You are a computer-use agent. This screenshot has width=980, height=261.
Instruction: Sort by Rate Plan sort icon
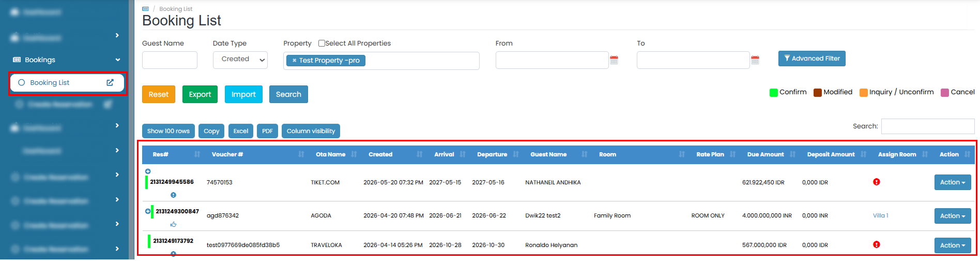click(x=733, y=154)
